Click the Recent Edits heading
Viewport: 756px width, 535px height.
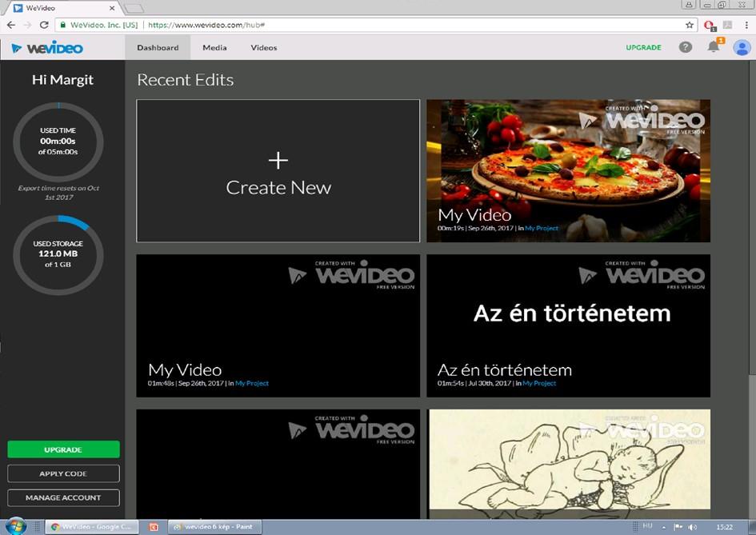point(185,79)
